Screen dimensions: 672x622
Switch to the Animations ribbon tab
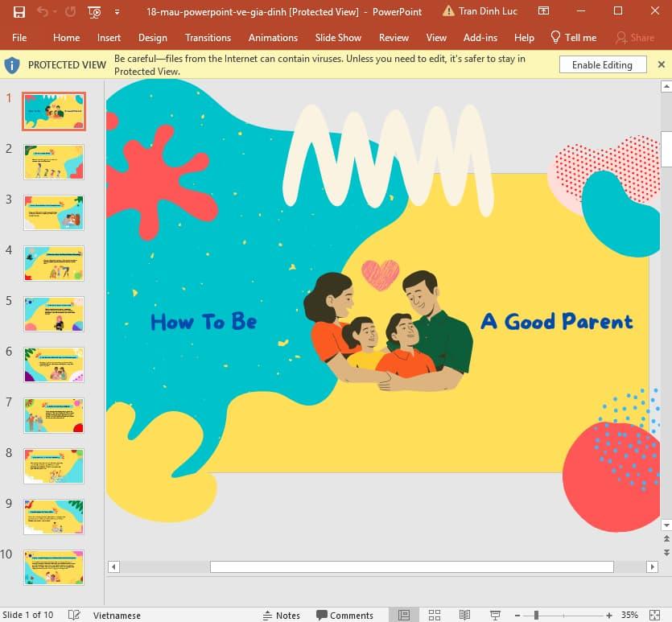pos(273,37)
